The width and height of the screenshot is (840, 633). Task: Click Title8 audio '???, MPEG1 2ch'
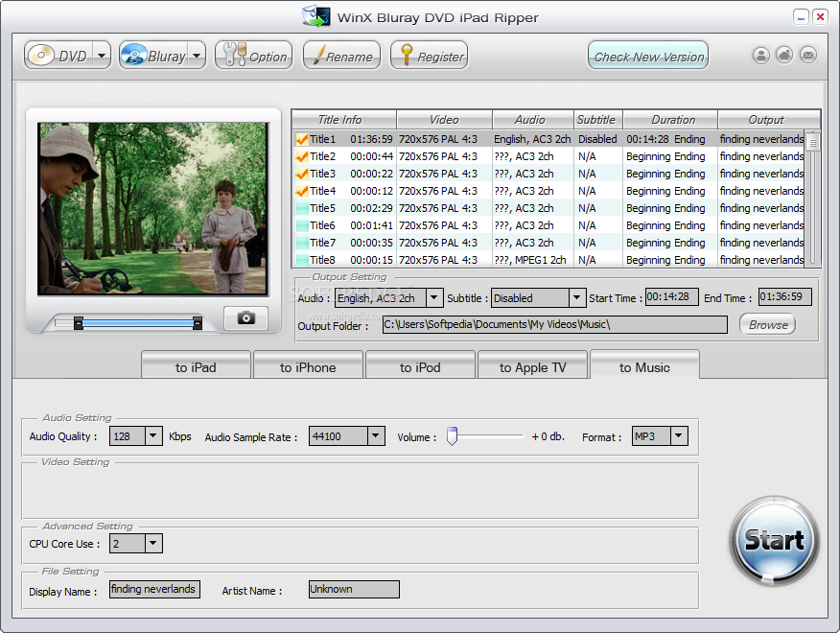point(530,260)
